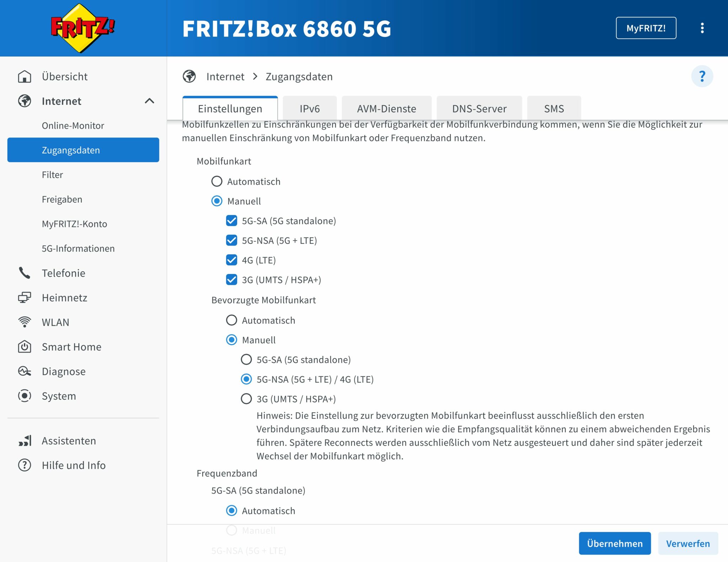Click the Verwerfen button

click(688, 543)
